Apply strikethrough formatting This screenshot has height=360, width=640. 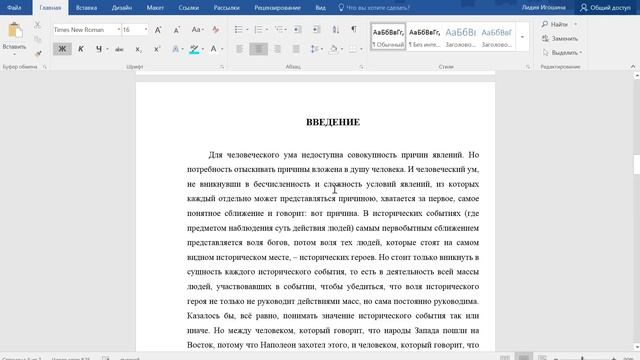(x=119, y=49)
